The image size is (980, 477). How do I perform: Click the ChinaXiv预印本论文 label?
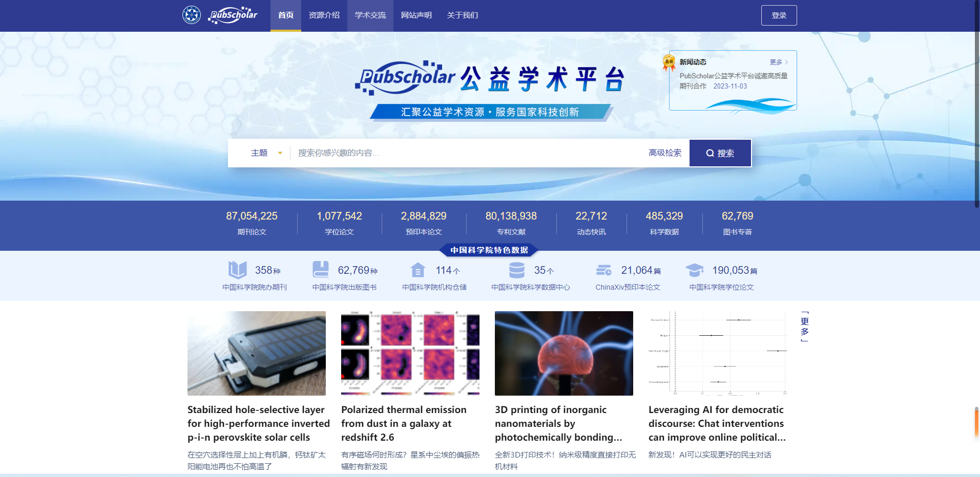pyautogui.click(x=628, y=287)
